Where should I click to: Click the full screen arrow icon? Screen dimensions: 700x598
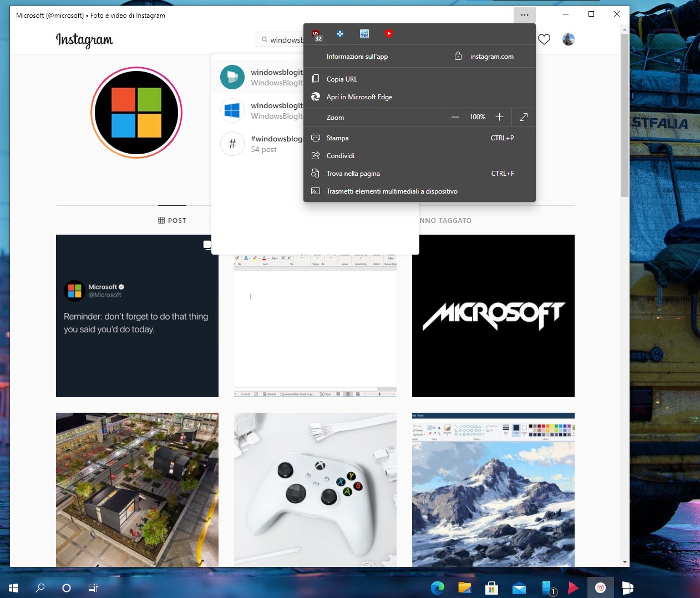tap(524, 117)
